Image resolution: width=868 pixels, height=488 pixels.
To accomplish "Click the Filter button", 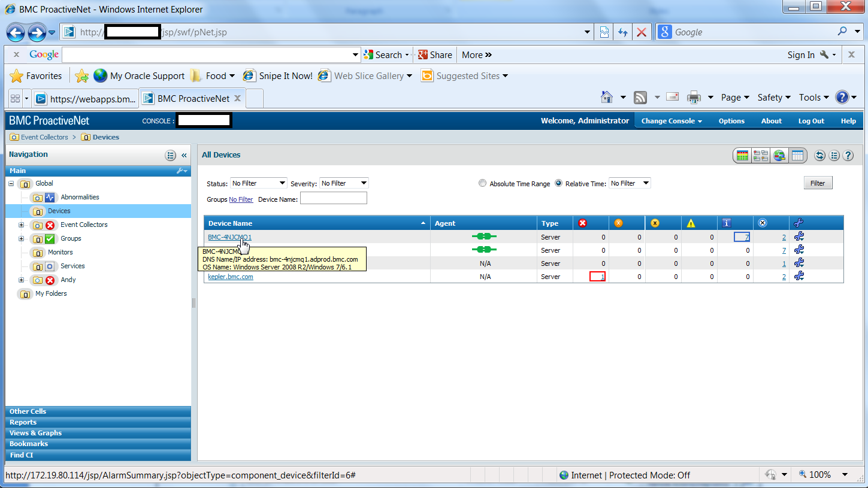I will [818, 183].
